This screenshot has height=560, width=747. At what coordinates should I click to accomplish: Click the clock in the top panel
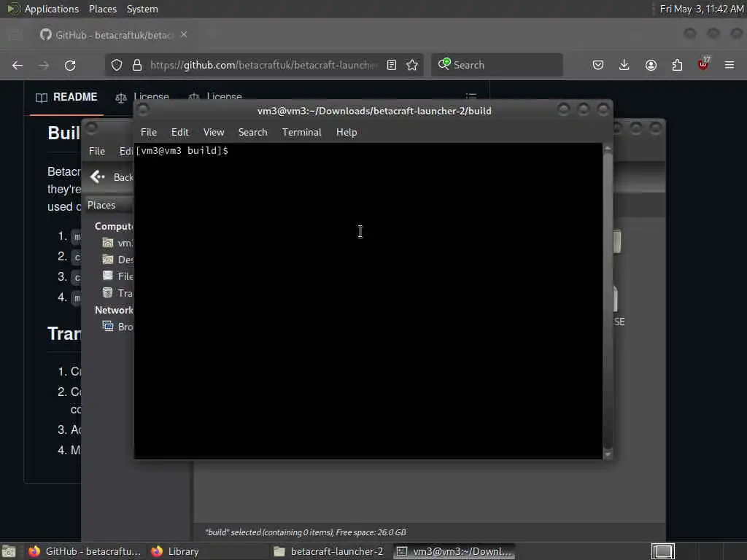click(x=702, y=9)
